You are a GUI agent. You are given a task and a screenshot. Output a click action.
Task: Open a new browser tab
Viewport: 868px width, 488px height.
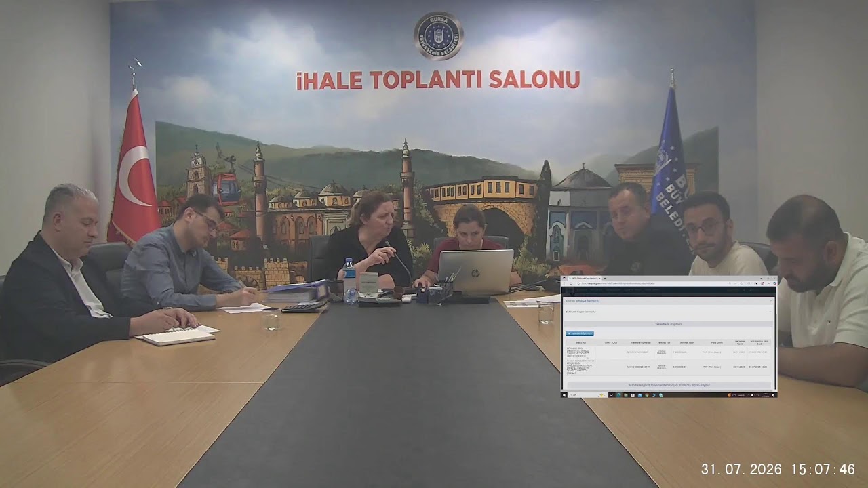click(605, 278)
